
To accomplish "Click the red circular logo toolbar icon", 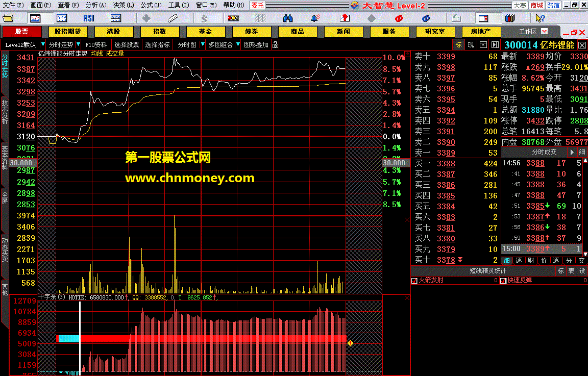I will pos(399,18).
